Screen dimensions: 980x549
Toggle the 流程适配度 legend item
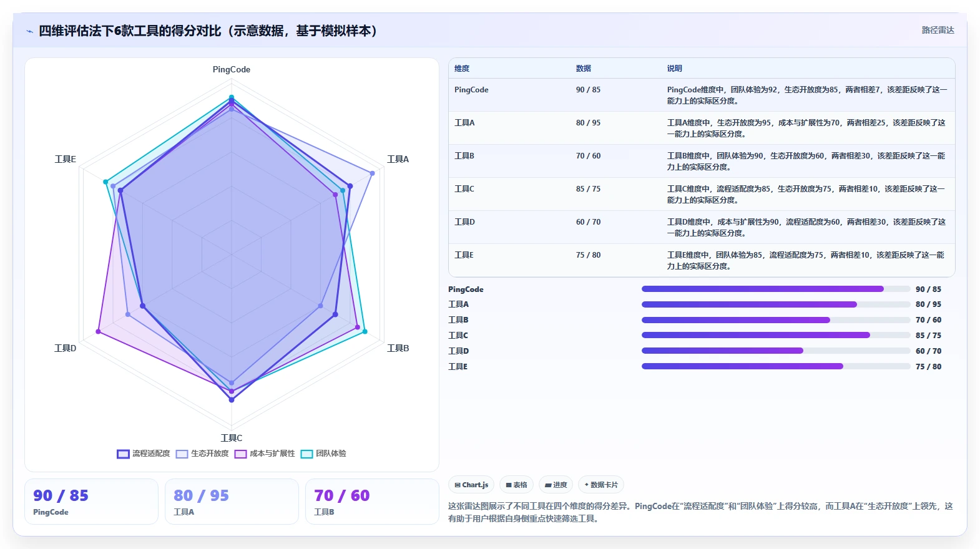pyautogui.click(x=144, y=454)
